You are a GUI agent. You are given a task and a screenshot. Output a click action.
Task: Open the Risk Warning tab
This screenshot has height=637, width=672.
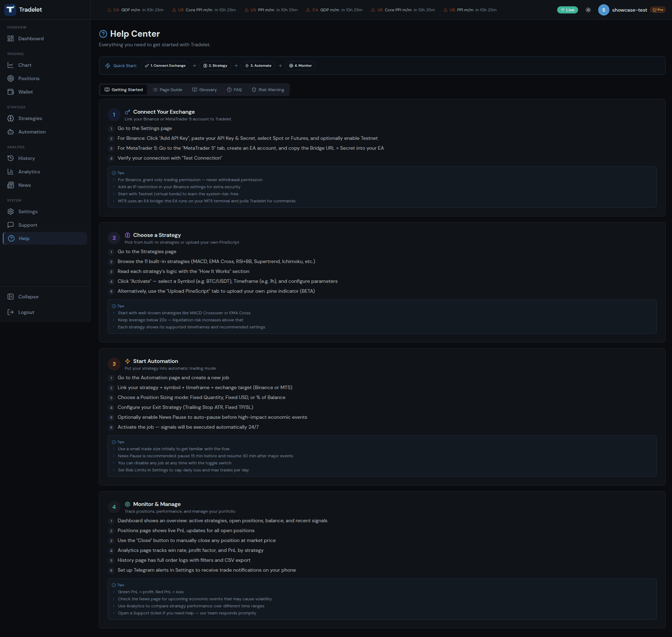click(x=268, y=90)
